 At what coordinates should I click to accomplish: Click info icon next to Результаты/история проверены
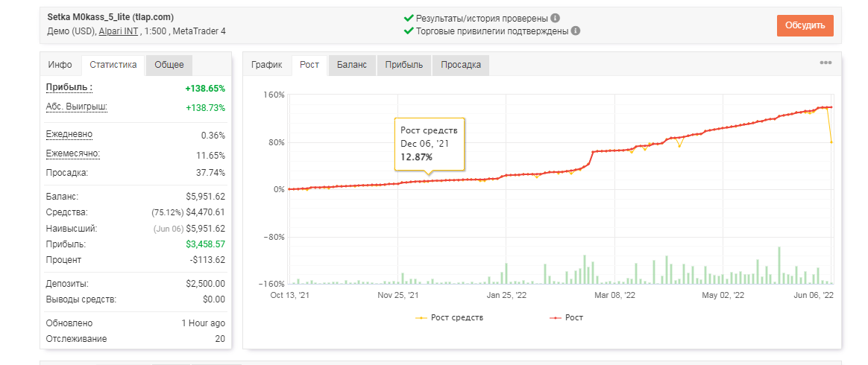(556, 18)
